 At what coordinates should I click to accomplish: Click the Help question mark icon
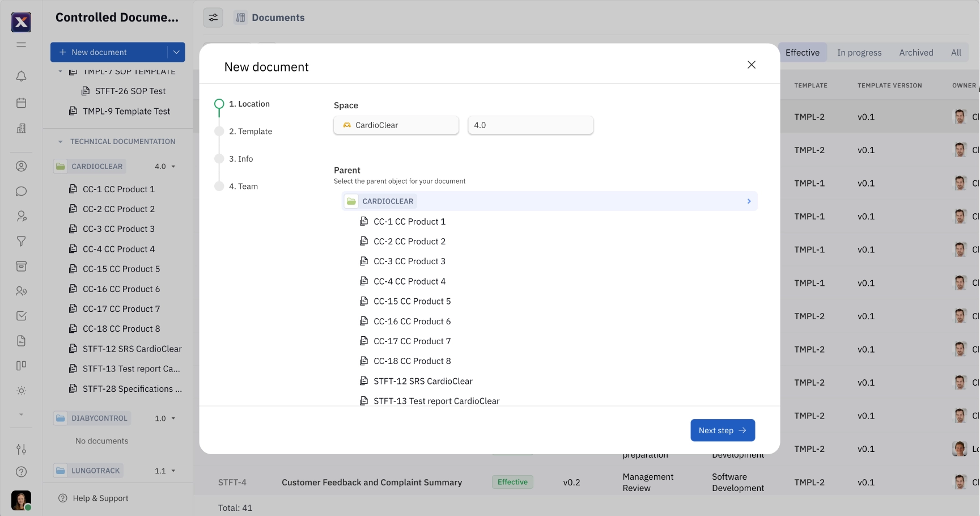(21, 471)
